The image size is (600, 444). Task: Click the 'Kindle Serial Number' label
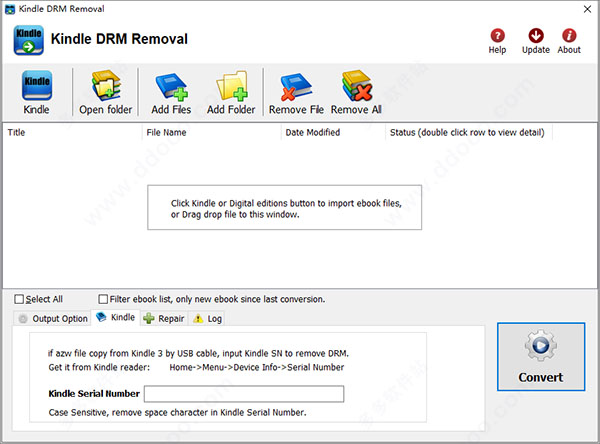pyautogui.click(x=94, y=393)
